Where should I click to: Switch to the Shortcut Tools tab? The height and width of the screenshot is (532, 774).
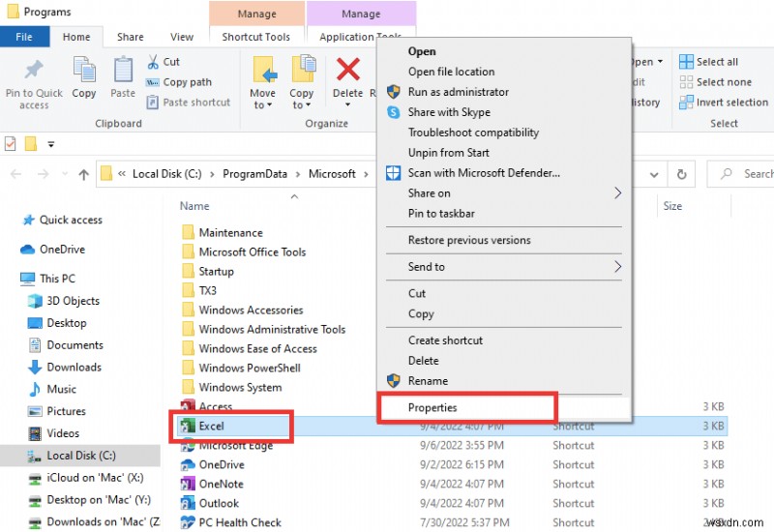click(255, 37)
